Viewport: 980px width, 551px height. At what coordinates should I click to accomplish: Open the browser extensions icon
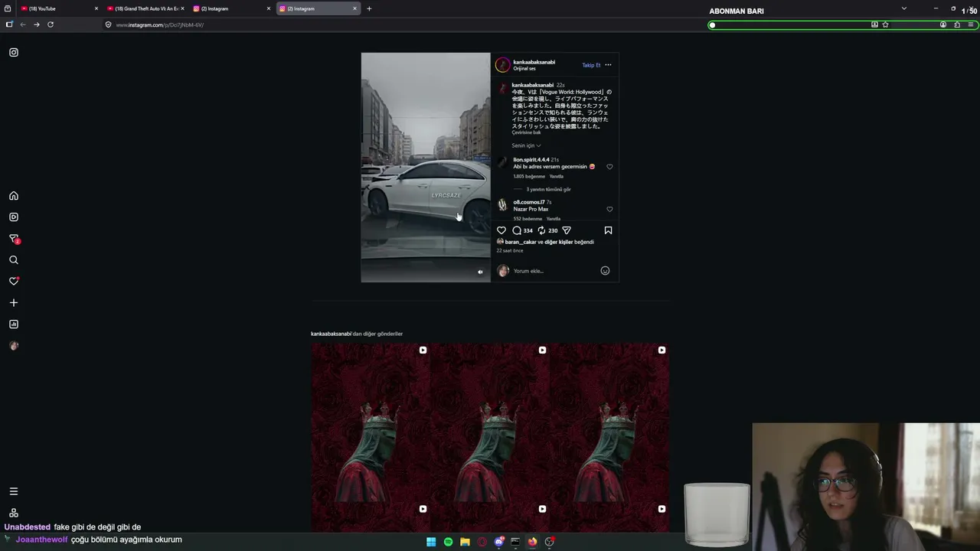click(x=957, y=24)
